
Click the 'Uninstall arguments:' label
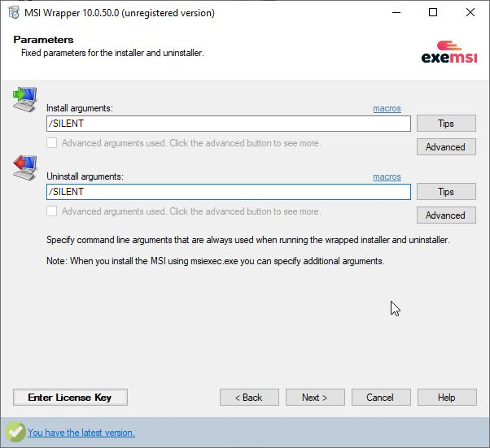pos(85,176)
